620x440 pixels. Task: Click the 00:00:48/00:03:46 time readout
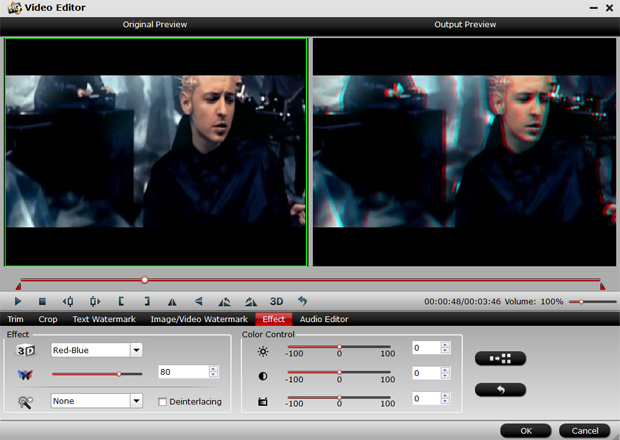coord(462,302)
